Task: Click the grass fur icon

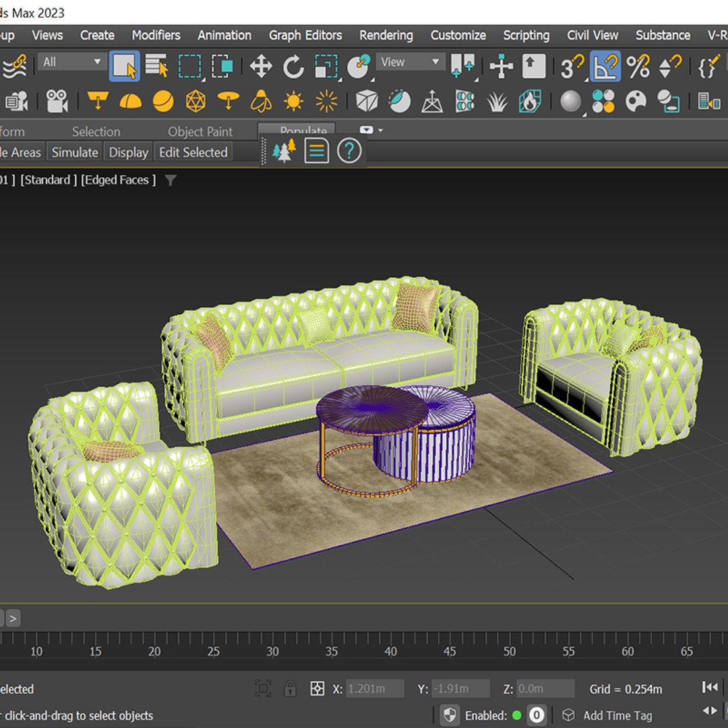Action: click(x=497, y=101)
